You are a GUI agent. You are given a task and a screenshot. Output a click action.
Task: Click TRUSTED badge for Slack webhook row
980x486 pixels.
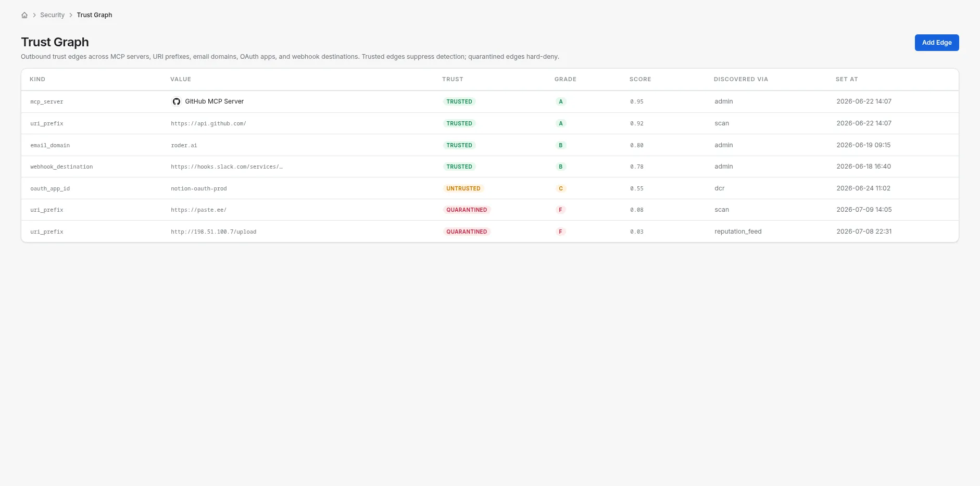pos(459,167)
